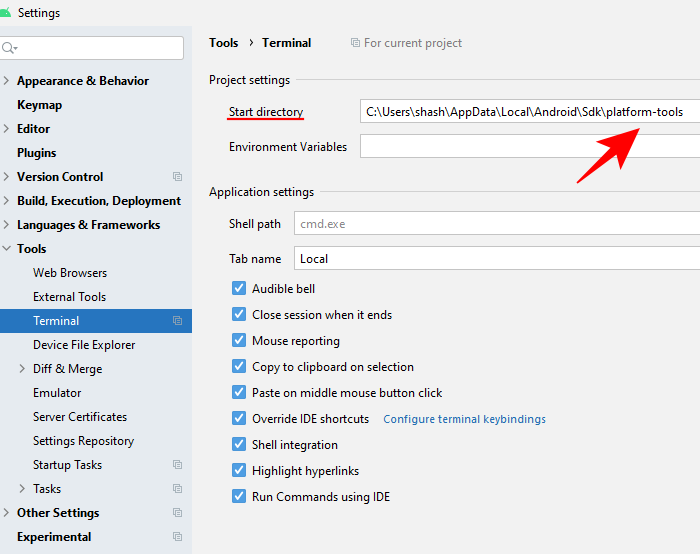Click project-level icon next to Version Control
700x554 pixels.
pos(177,177)
